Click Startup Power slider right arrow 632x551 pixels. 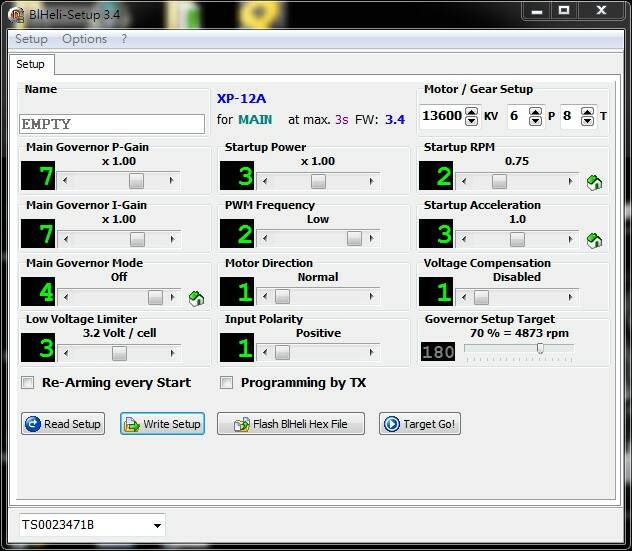coord(371,181)
